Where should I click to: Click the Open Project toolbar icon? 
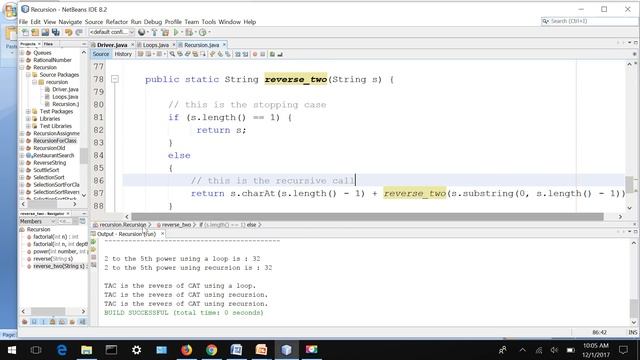tap(45, 32)
